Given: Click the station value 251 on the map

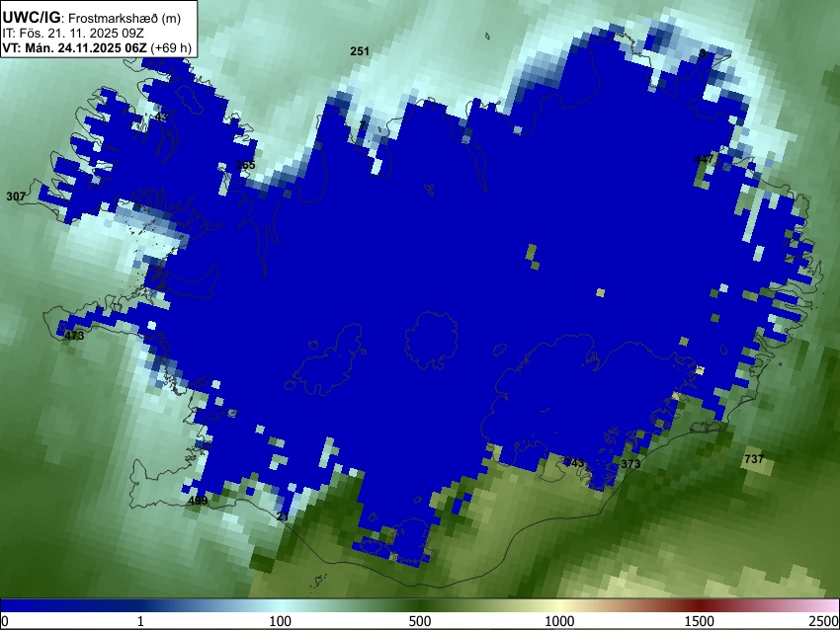Looking at the screenshot, I should pyautogui.click(x=360, y=51).
